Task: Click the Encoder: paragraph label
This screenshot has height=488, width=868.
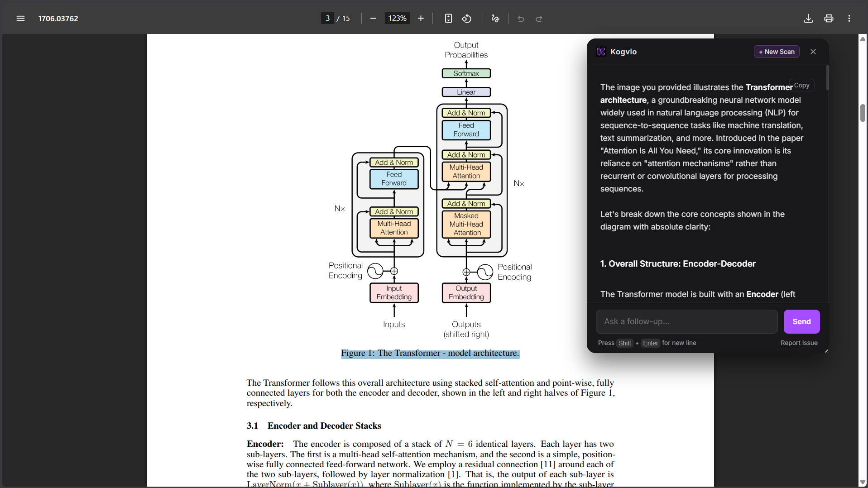Action: tap(265, 444)
